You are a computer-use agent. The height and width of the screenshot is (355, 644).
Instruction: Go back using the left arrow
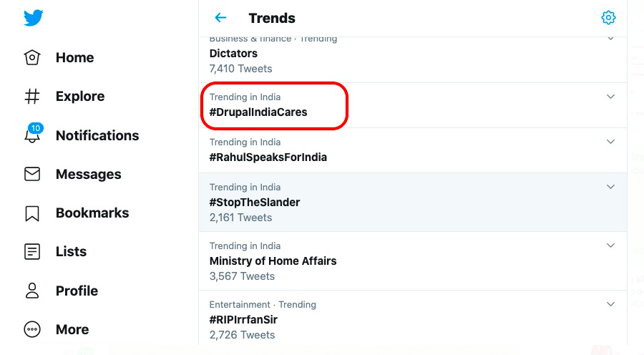coord(220,18)
